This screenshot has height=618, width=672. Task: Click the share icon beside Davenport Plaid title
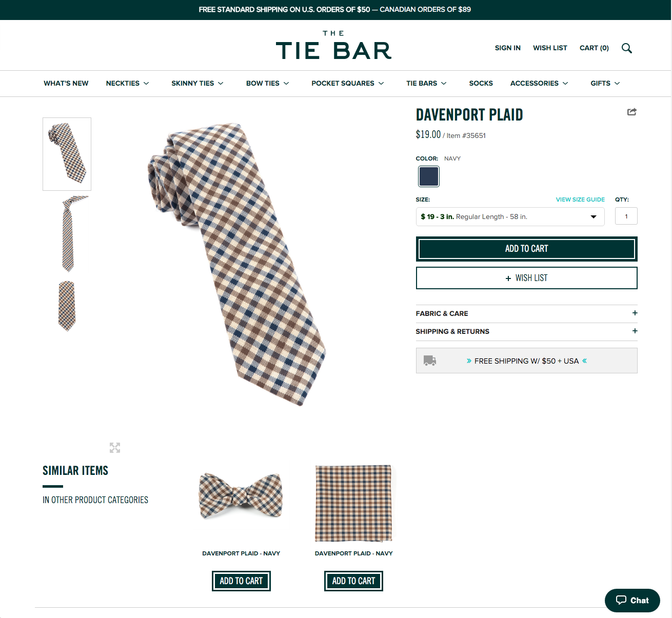[631, 112]
